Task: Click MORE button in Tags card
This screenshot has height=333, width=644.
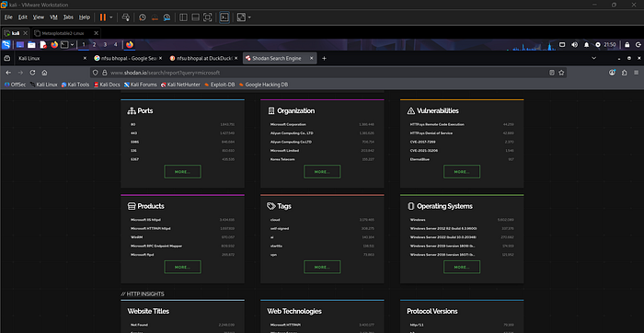Action: click(x=322, y=267)
